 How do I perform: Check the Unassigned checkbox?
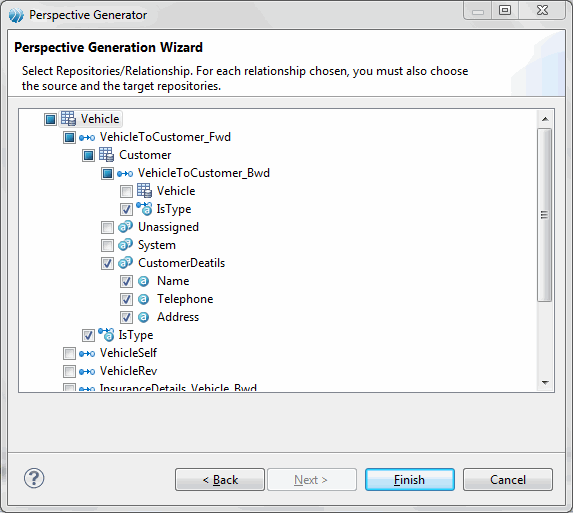(x=107, y=227)
